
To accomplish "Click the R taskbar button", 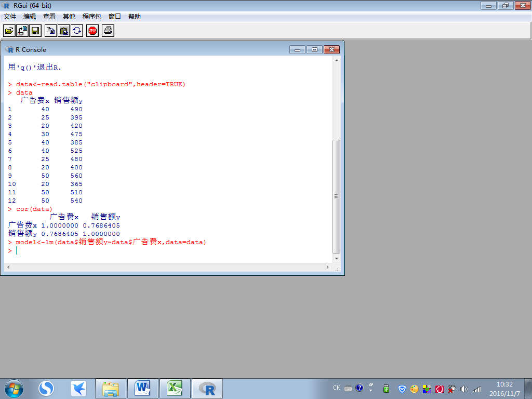I will tap(207, 389).
